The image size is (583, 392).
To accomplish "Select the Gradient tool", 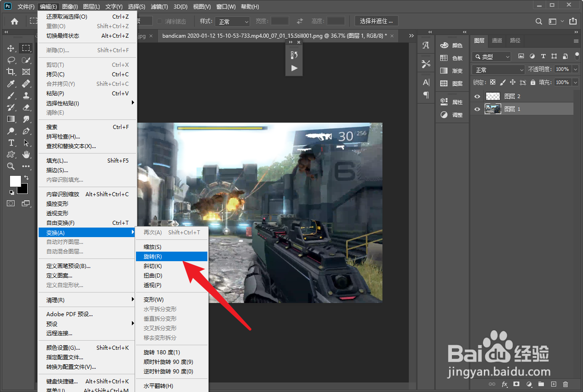I will (x=11, y=119).
